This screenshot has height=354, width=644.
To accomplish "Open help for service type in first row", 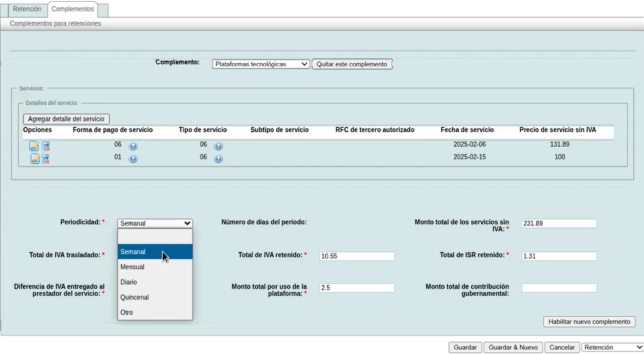I will coord(218,147).
